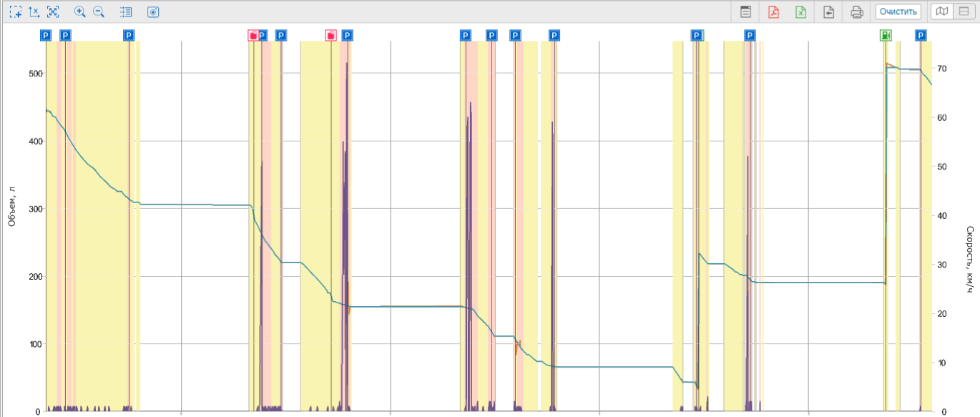The height and width of the screenshot is (417, 980).
Task: Take a snapshot of the chart
Action: click(x=153, y=12)
